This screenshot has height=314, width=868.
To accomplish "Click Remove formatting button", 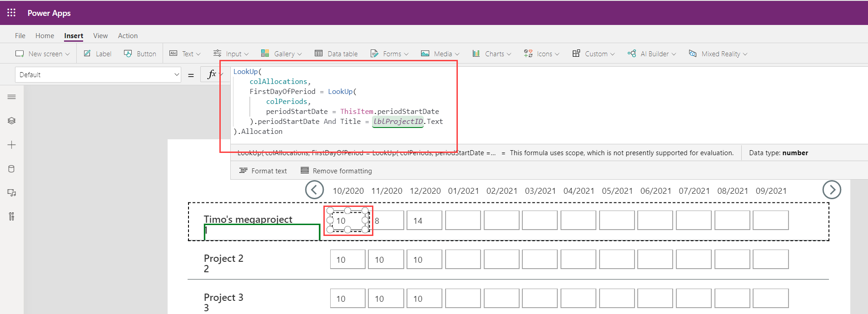I will 336,171.
